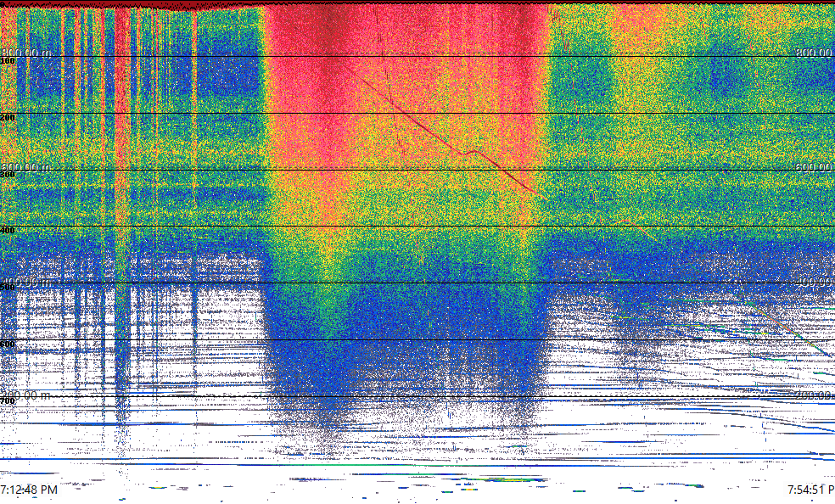
Task: Click the 7:54:51 end timestamp
Action: click(x=811, y=490)
